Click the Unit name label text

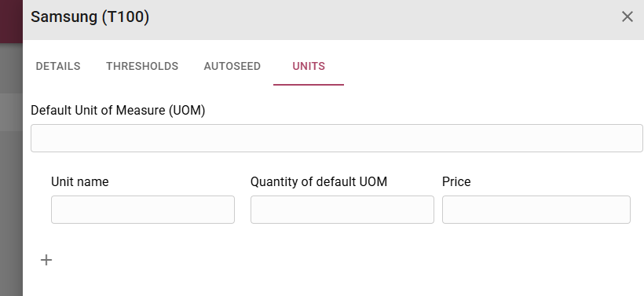coord(80,181)
